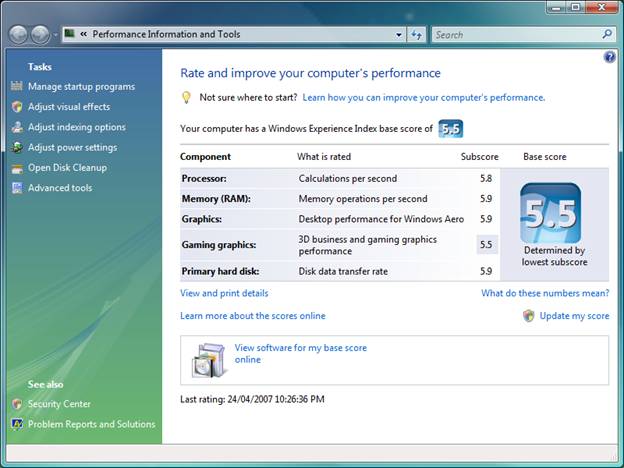Click the Security Center shield icon

pyautogui.click(x=17, y=404)
